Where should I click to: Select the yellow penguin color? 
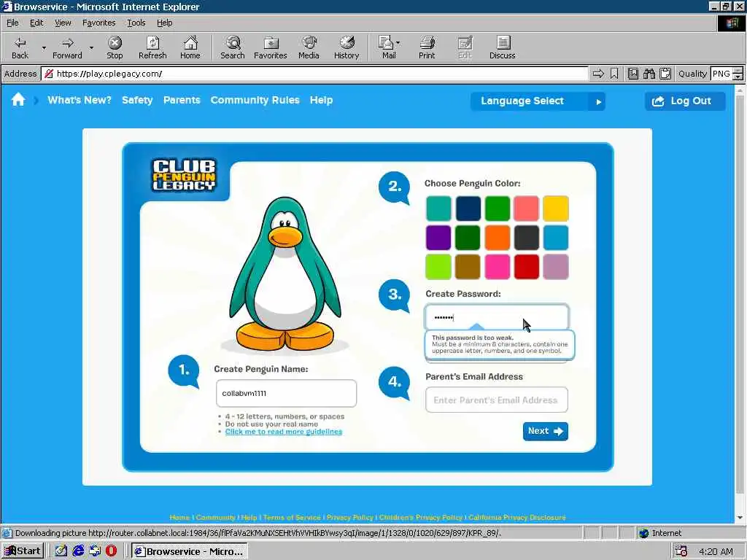pos(555,209)
